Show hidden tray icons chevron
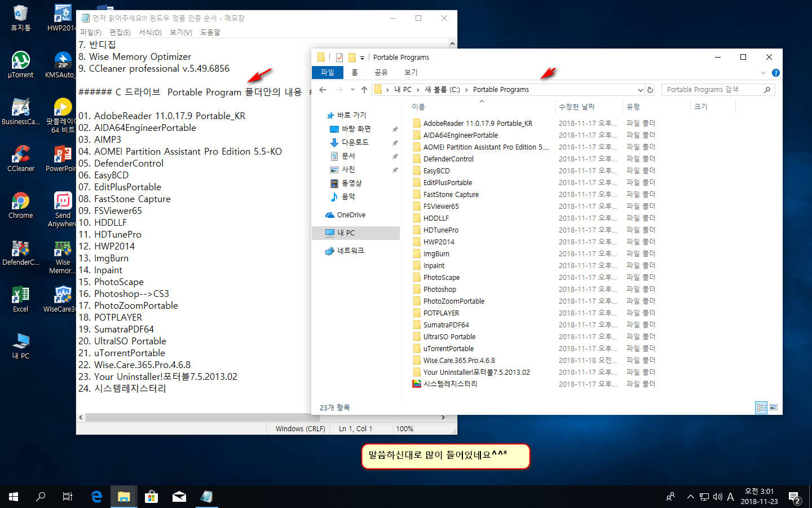 pyautogui.click(x=690, y=497)
